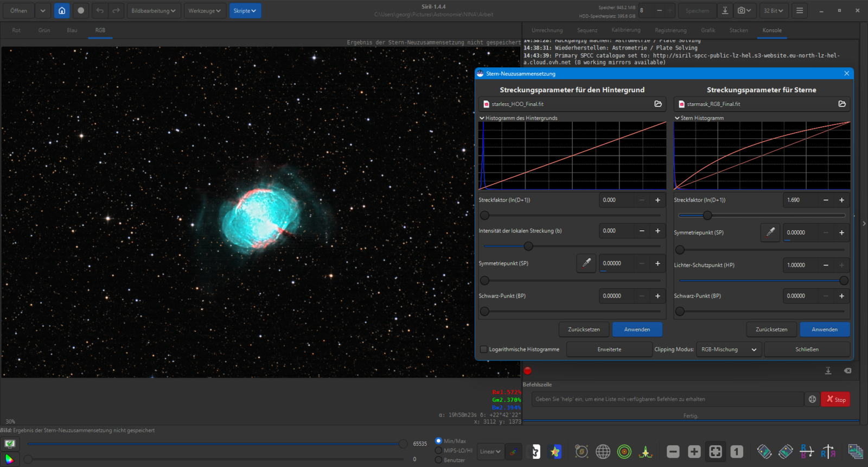
Task: Open the Werkzeuge dropdown menu
Action: 205,10
